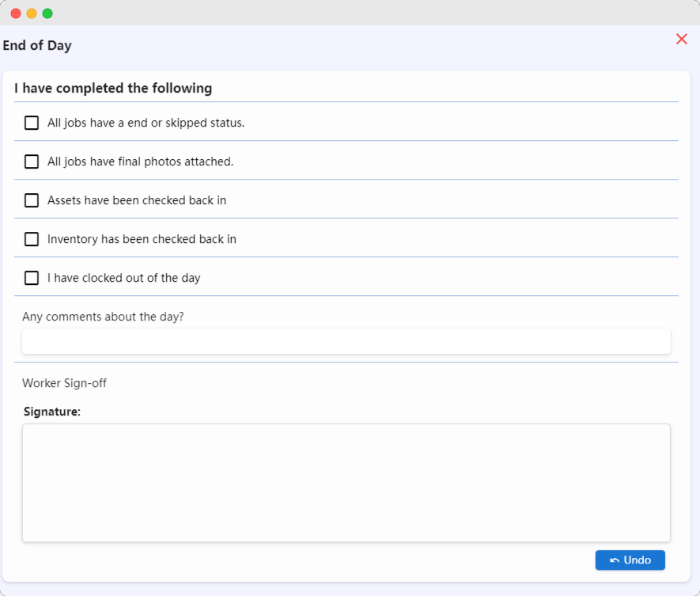The image size is (700, 596).
Task: Minimize window using the yellow title bar button
Action: [32, 13]
